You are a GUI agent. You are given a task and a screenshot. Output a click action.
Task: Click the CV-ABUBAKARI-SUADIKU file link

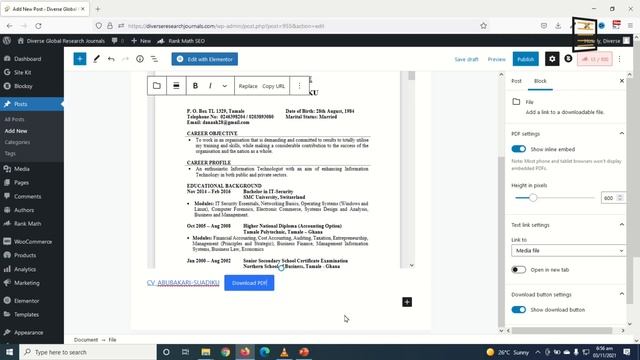pos(183,282)
